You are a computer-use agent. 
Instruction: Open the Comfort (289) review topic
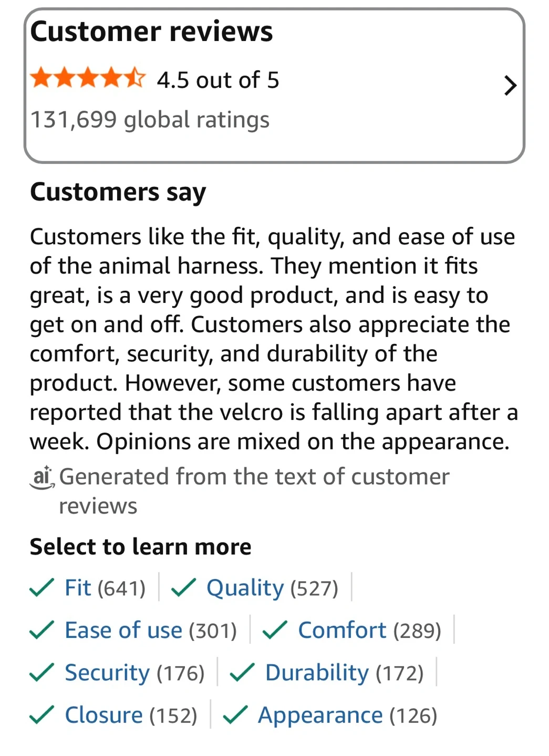(369, 631)
